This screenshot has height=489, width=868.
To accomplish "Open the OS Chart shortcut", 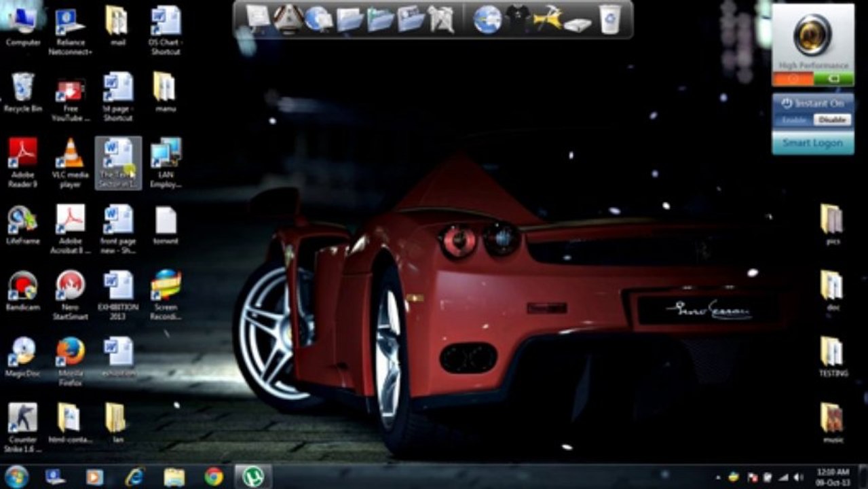I will (x=166, y=31).
